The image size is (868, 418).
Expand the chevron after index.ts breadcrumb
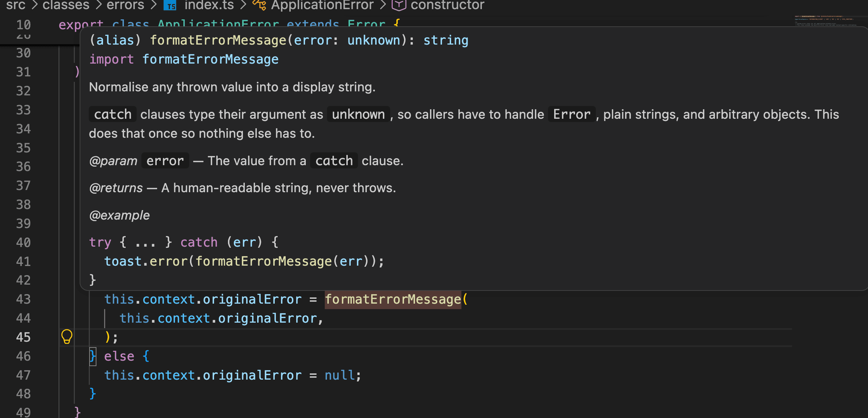(243, 5)
